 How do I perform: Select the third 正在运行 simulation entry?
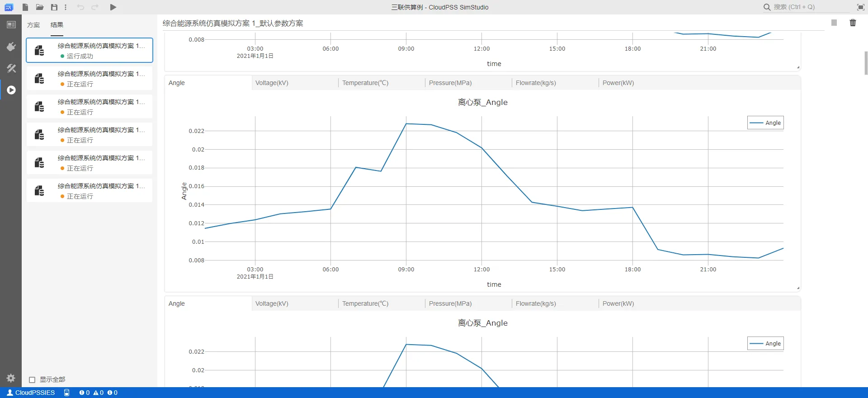coord(90,134)
